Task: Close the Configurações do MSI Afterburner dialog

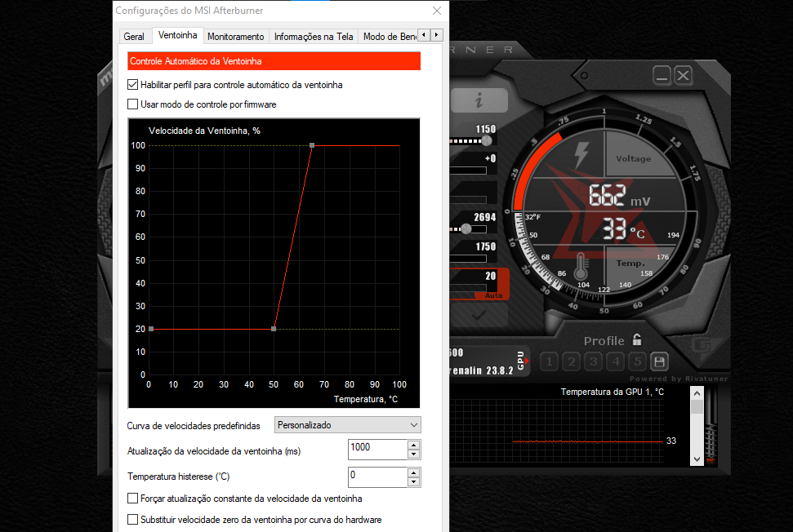Action: (x=437, y=11)
